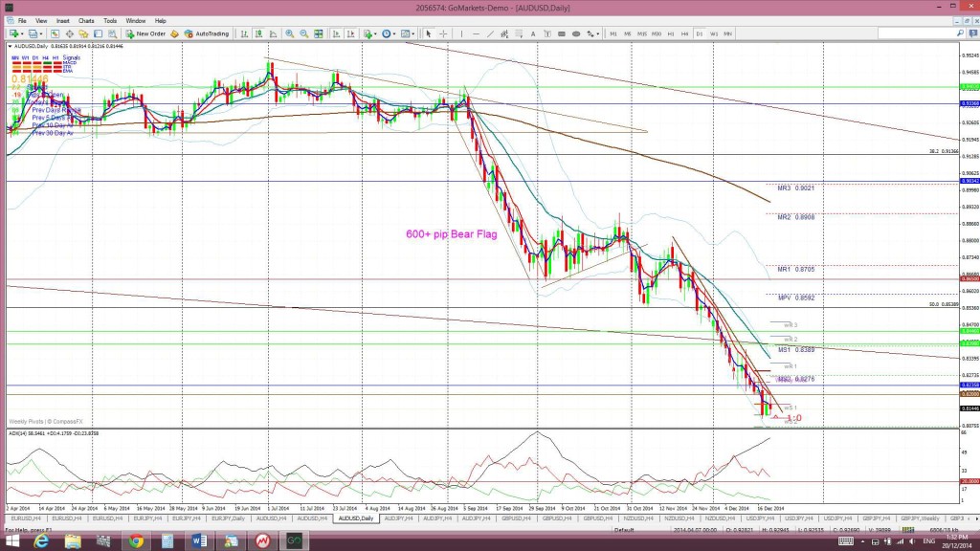Open the chart Templates tool
This screenshot has height=551, width=980.
tap(405, 33)
